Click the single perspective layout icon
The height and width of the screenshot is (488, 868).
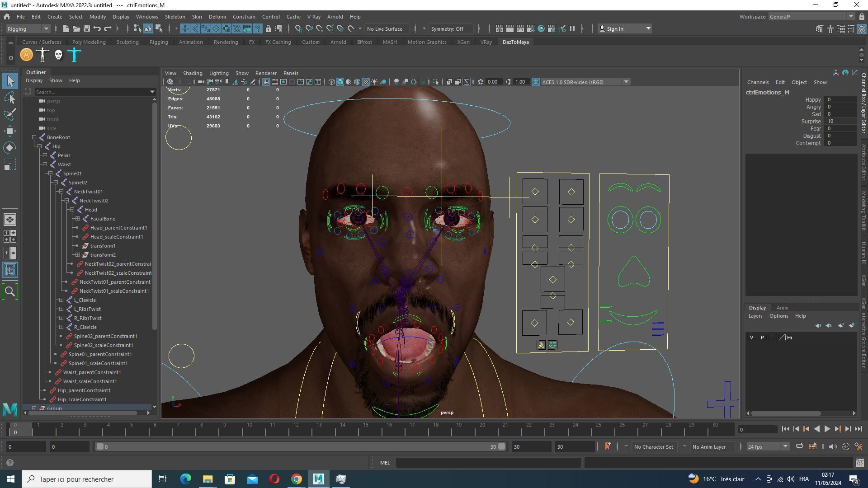[x=10, y=220]
